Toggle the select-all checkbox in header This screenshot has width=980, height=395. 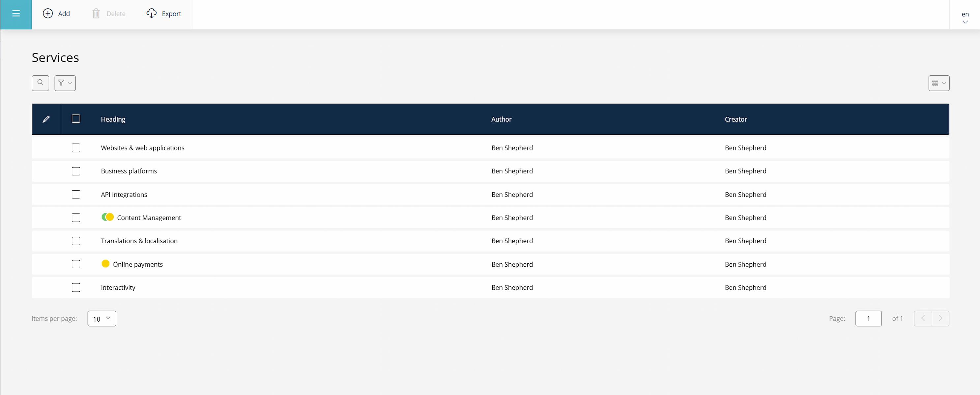[76, 118]
